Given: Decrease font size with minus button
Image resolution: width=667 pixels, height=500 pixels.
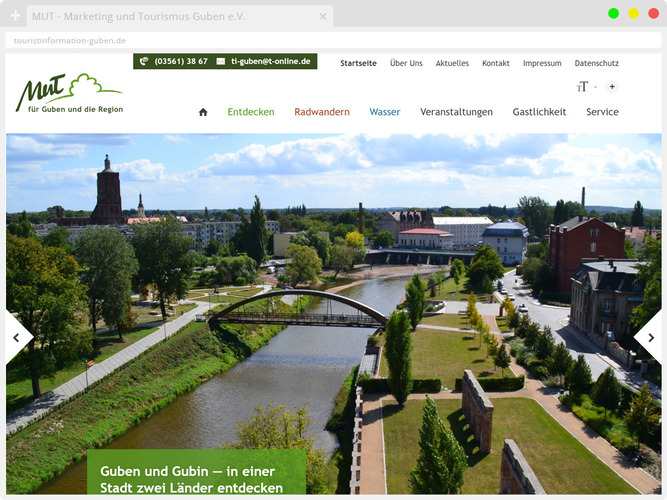Looking at the screenshot, I should click(595, 87).
